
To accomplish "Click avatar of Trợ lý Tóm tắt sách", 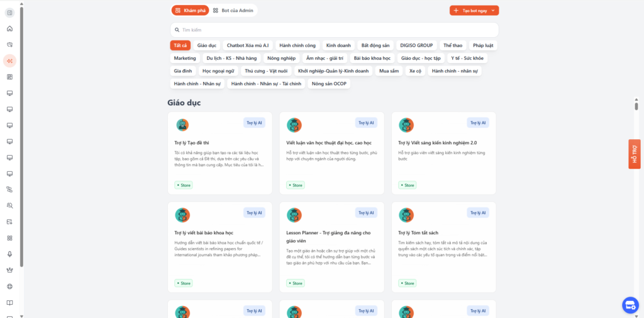I will coord(406,215).
